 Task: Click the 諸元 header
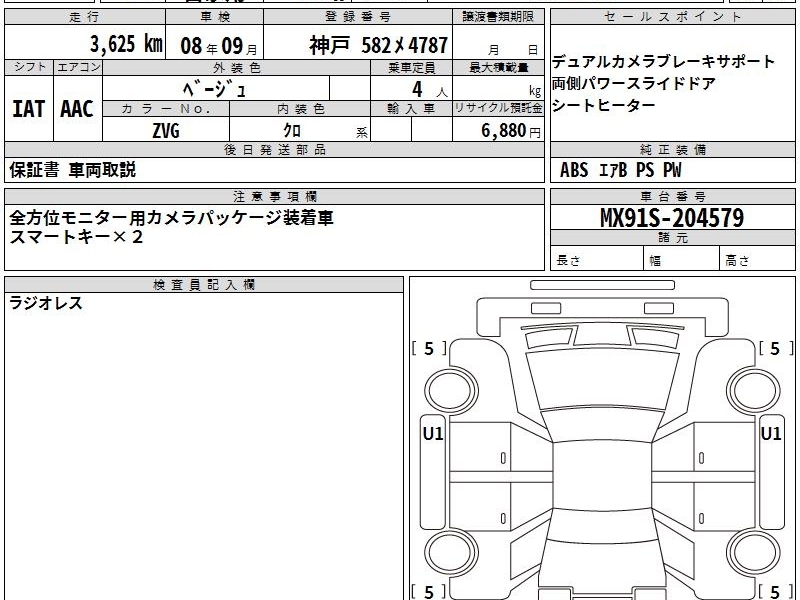672,238
